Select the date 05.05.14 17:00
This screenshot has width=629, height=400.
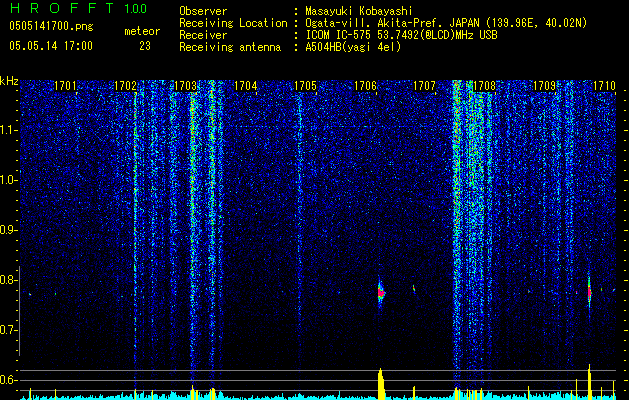51,46
